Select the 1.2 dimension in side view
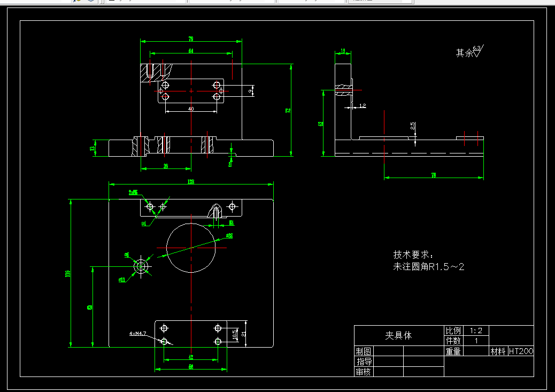The image size is (555, 392). (363, 105)
